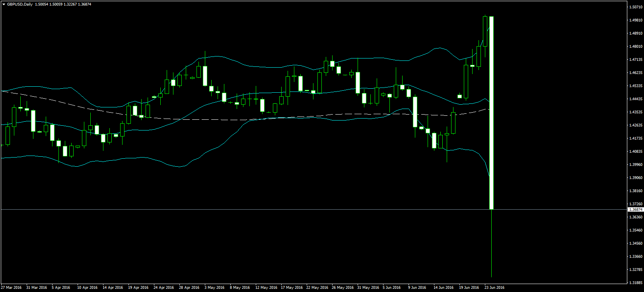Click the 3 May 2016 date label
Screen dimensions: 644x292
click(214, 288)
